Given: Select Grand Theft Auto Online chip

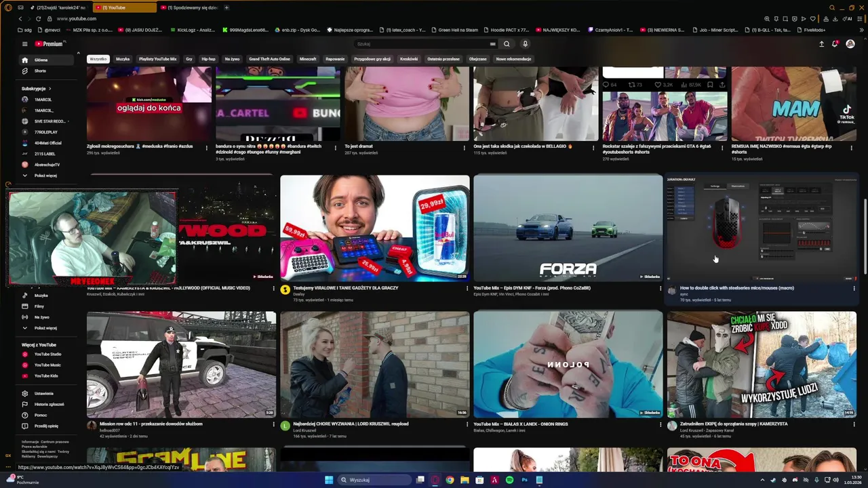Looking at the screenshot, I should click(x=269, y=59).
